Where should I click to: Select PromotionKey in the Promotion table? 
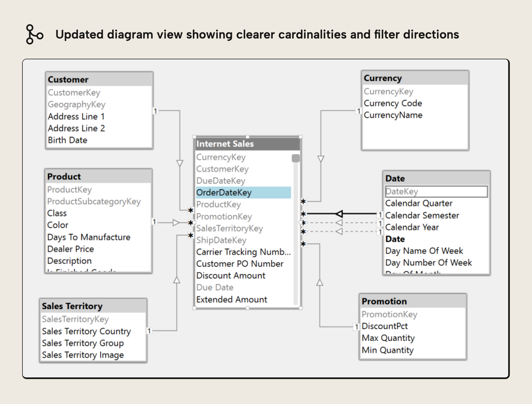pos(390,314)
